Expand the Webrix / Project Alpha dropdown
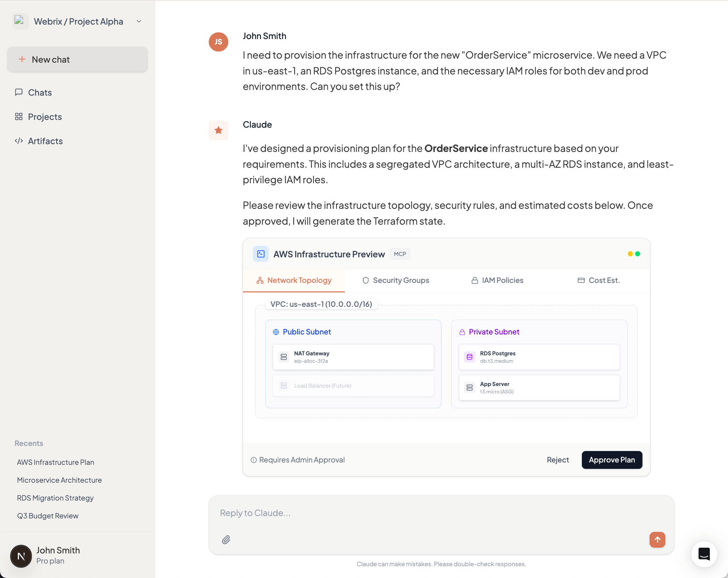This screenshot has width=728, height=578. 138,21
